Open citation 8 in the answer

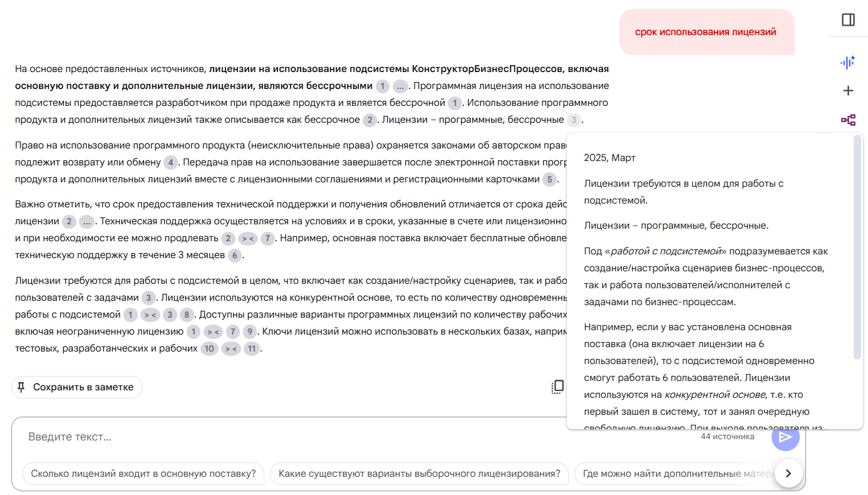[x=187, y=315]
